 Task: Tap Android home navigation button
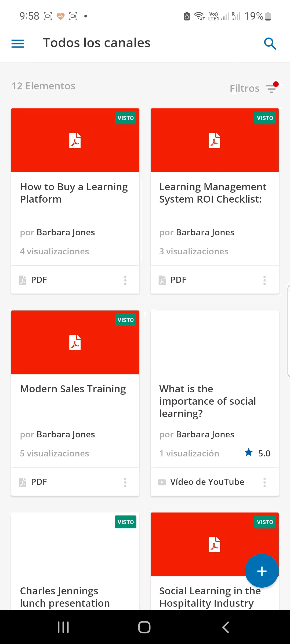point(144,627)
